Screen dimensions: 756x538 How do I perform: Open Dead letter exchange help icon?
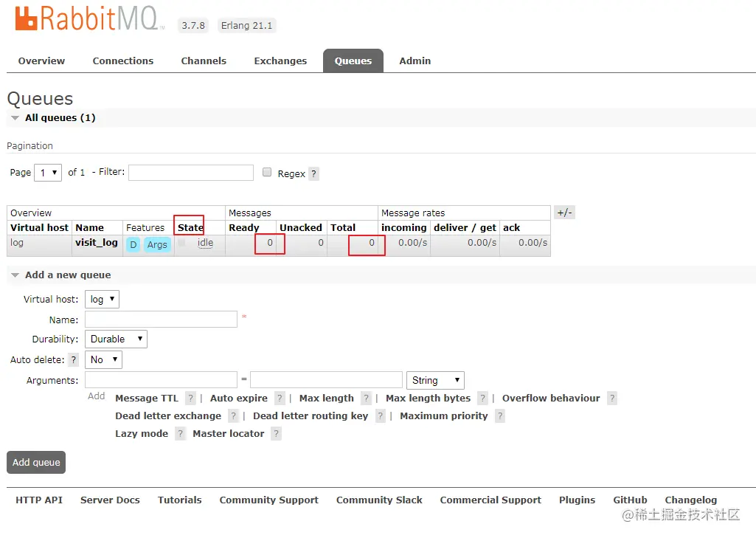(233, 416)
